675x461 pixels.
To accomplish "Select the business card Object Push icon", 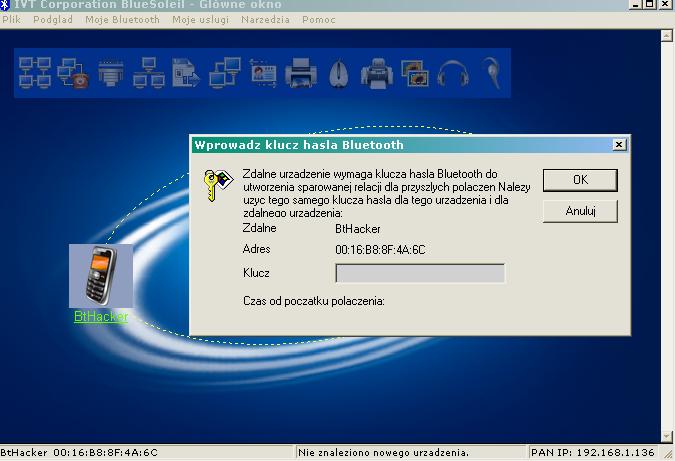I will coord(263,73).
